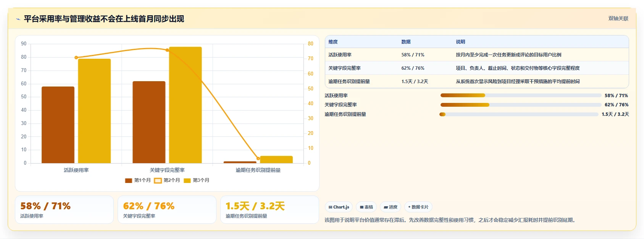Click the yellow 第3个月 bar for 关键字段完整率
This screenshot has width=644, height=239.
click(185, 105)
